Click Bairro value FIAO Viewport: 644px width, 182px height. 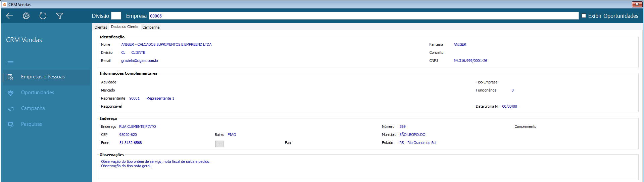(x=232, y=135)
